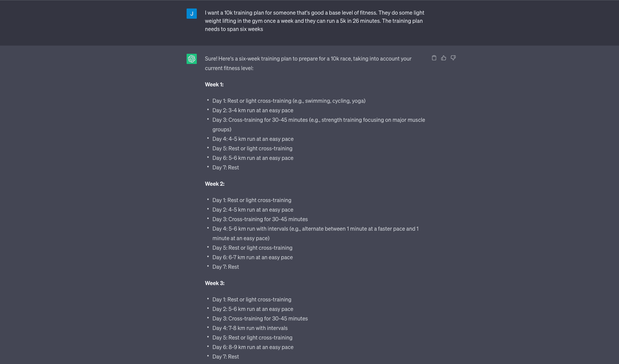Click Week 3 'Day 7: Rest' line
Viewport: 619px width, 364px height.
225,357
